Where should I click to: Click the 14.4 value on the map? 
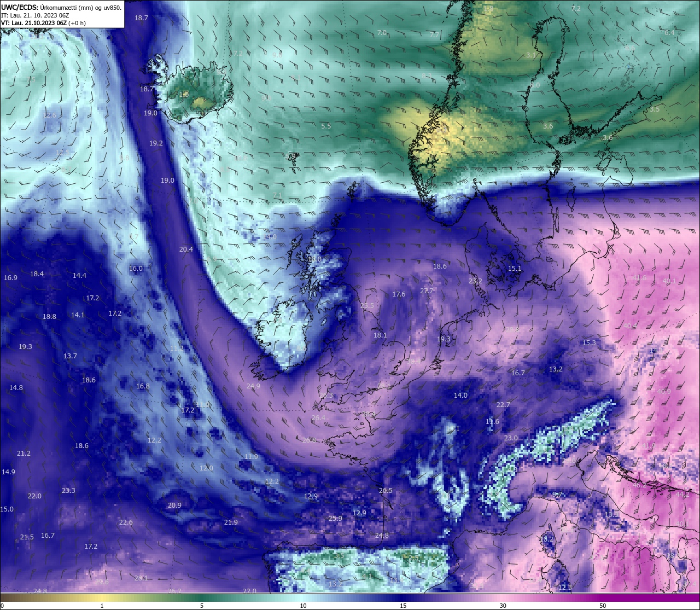[79, 276]
